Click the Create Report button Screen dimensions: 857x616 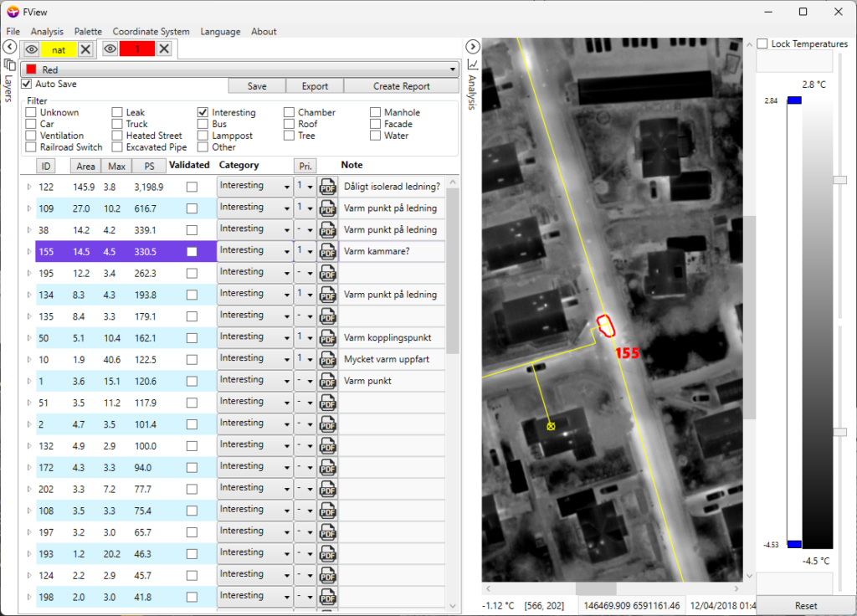tap(401, 86)
